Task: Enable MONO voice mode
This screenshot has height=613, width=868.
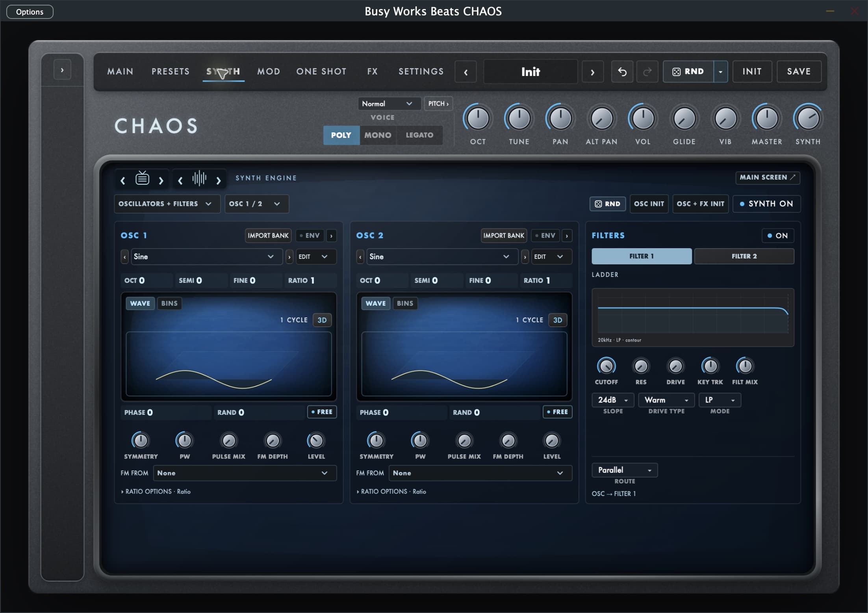Action: [378, 135]
